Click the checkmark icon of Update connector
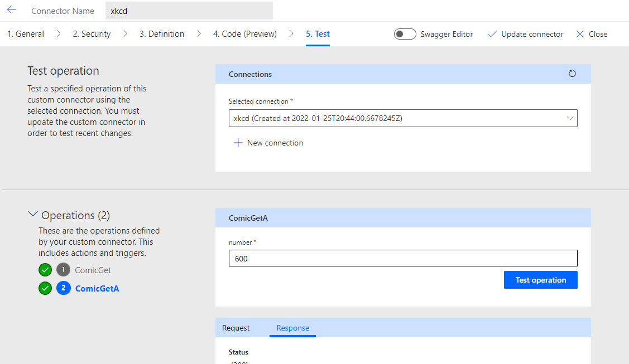The image size is (629, 364). [x=492, y=34]
